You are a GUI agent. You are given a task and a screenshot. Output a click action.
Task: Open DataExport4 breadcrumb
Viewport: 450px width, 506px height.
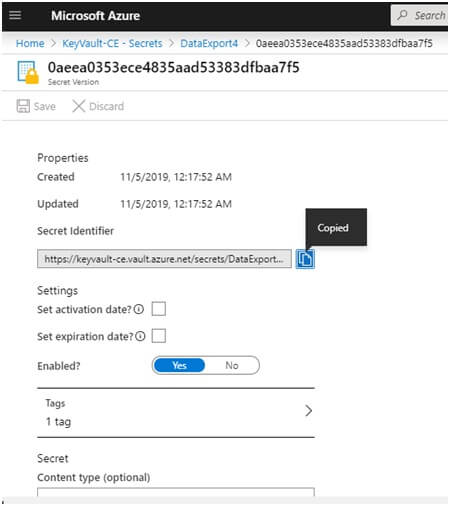209,43
